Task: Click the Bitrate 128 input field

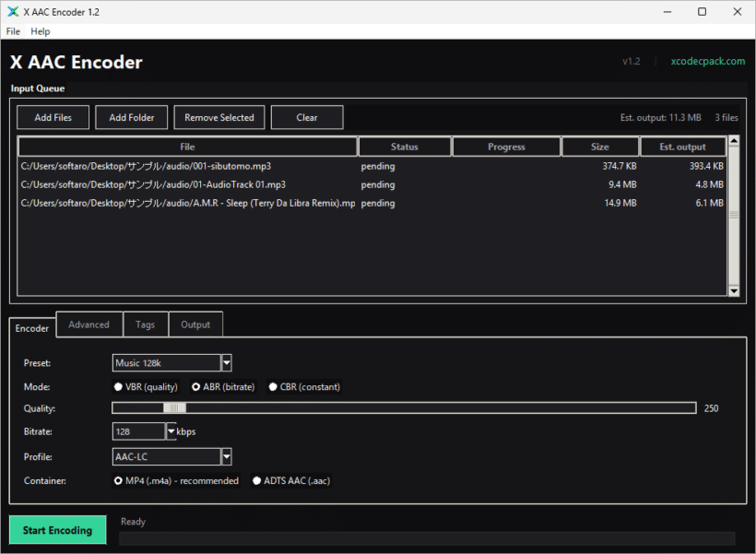Action: pos(139,431)
